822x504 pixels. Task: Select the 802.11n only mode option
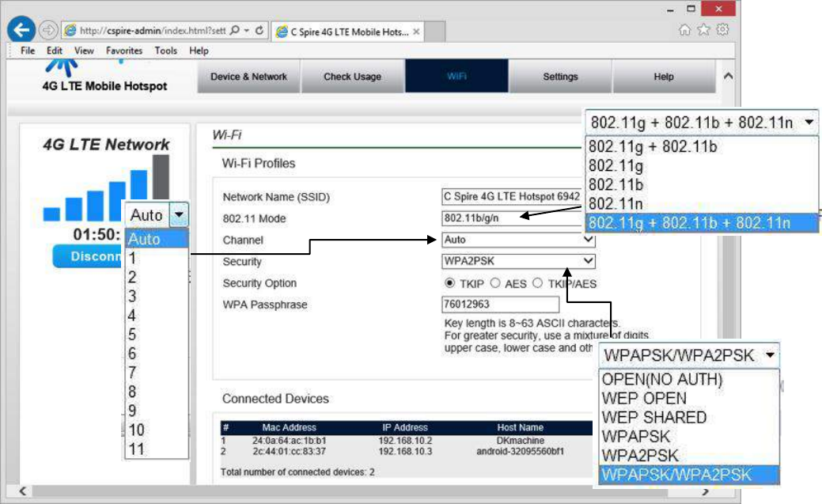click(x=702, y=203)
